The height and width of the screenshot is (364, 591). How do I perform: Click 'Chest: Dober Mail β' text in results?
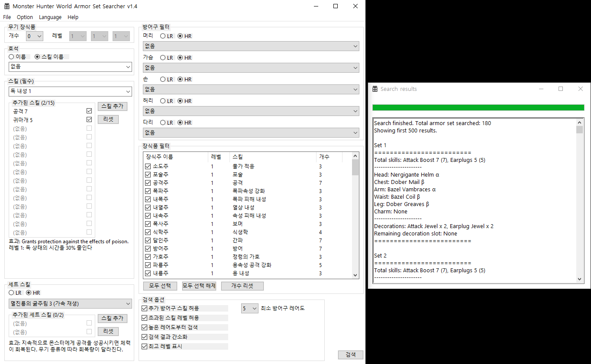[399, 182]
